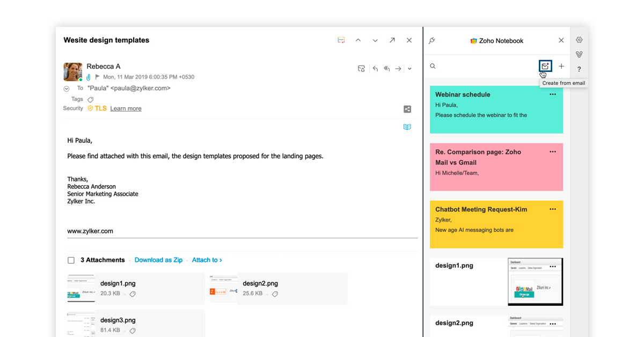Click the TLS shield security icon
Screen dimensions: 644x337
91,108
